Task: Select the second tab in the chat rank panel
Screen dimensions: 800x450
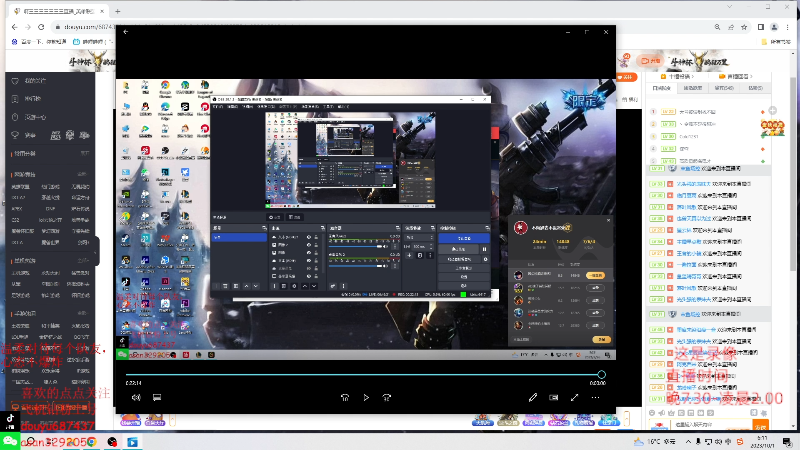Action: click(692, 88)
